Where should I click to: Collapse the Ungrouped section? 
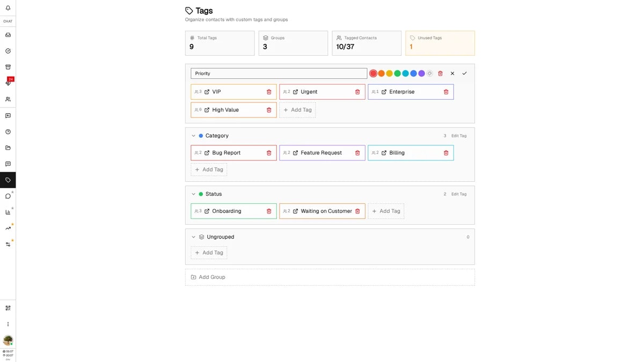pos(193,237)
